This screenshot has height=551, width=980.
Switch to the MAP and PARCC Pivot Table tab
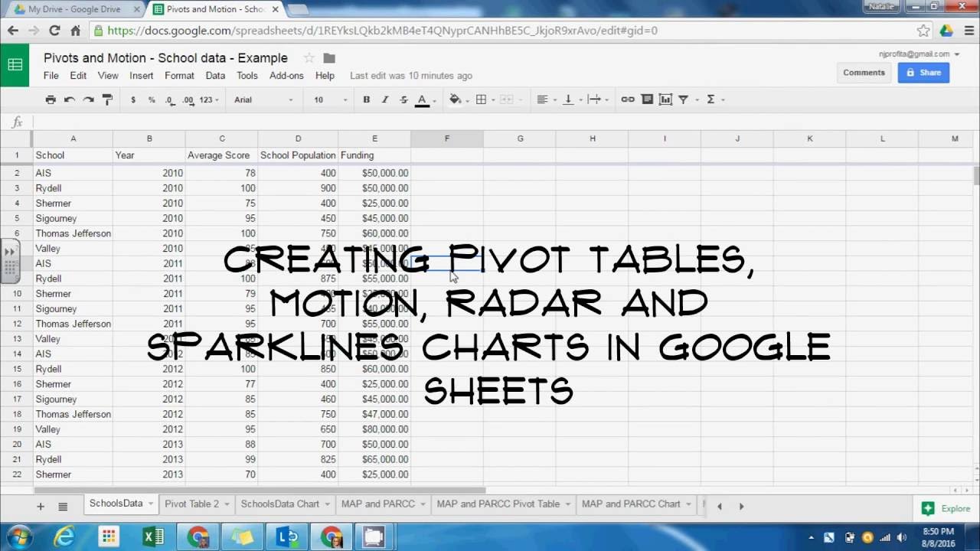coord(498,504)
